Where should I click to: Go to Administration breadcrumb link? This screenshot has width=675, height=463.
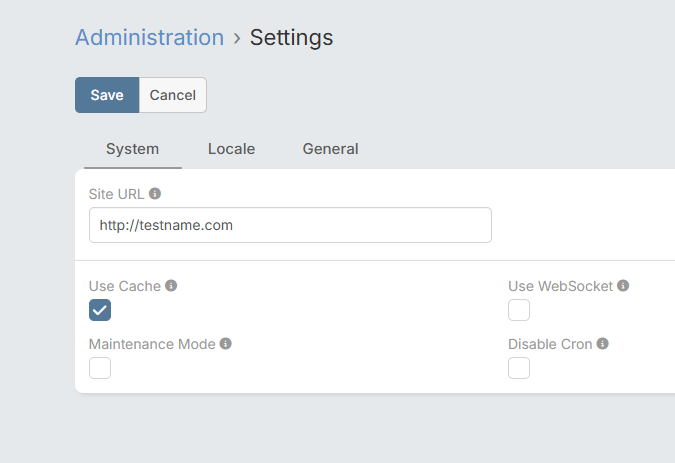tap(150, 37)
